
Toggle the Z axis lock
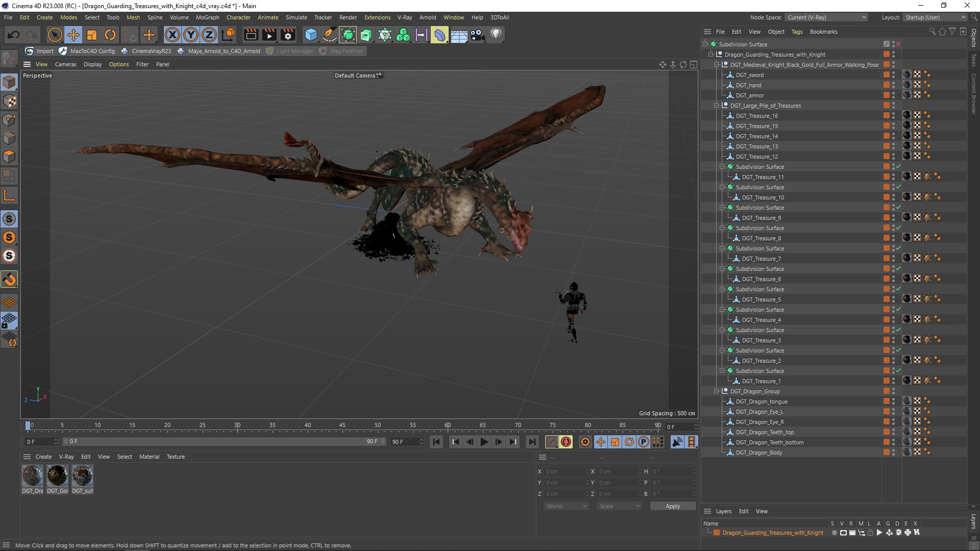pos(209,35)
